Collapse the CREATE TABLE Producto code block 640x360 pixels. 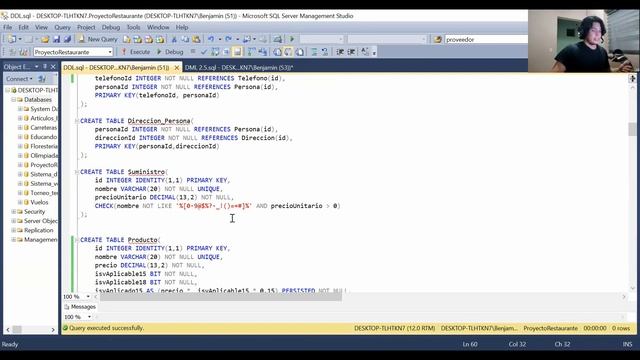pos(77,240)
